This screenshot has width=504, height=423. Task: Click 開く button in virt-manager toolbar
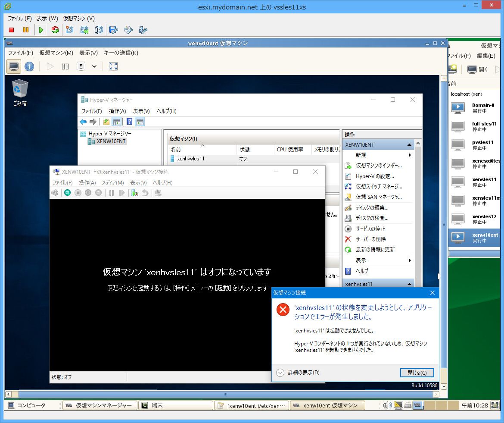click(x=478, y=69)
